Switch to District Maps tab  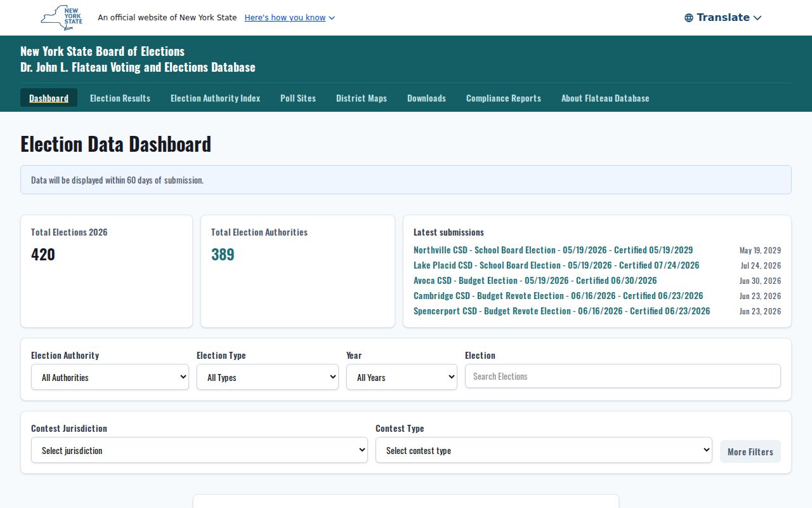pos(362,98)
